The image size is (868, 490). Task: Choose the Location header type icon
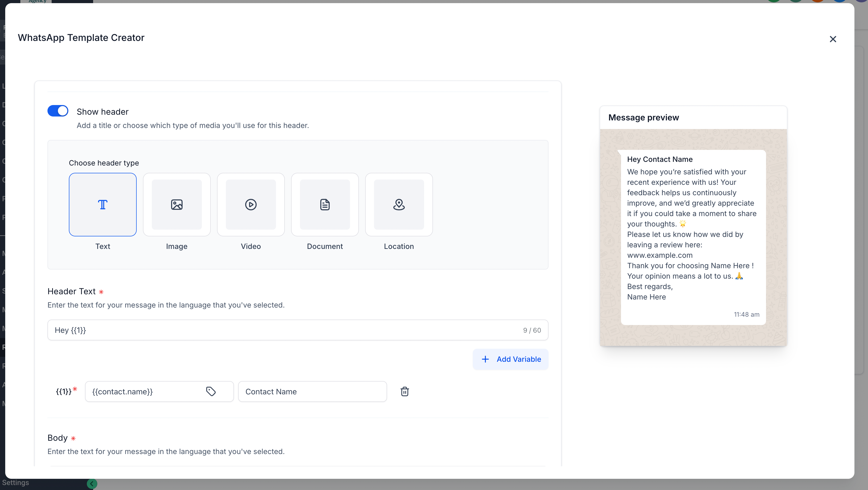399,204
